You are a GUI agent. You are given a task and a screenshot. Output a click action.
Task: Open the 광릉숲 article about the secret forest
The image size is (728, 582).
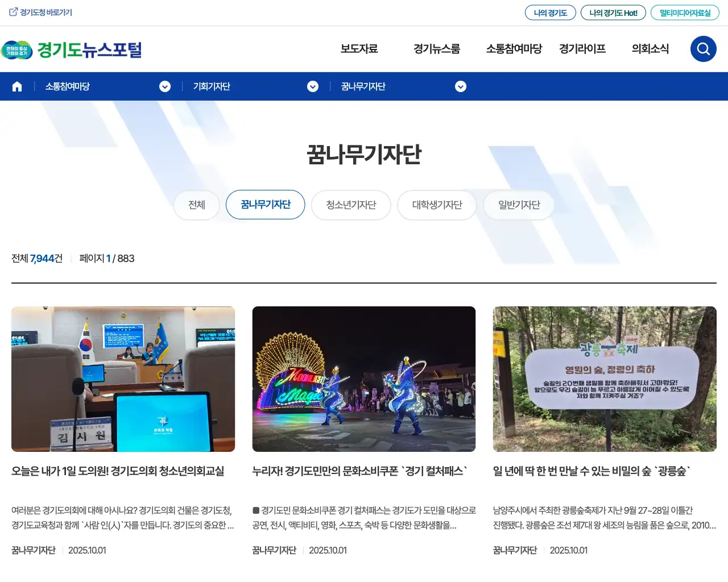pyautogui.click(x=591, y=471)
